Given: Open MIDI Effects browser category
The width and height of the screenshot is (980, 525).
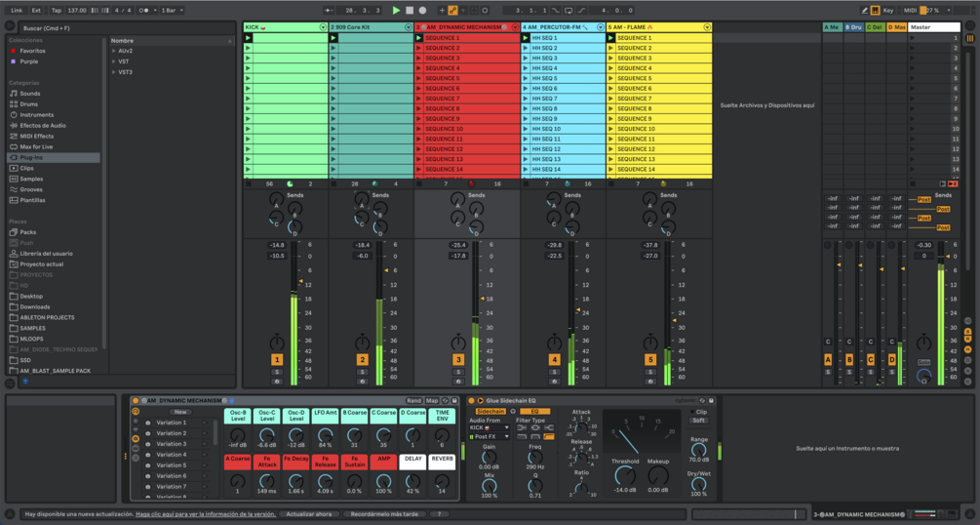Looking at the screenshot, I should pyautogui.click(x=36, y=136).
